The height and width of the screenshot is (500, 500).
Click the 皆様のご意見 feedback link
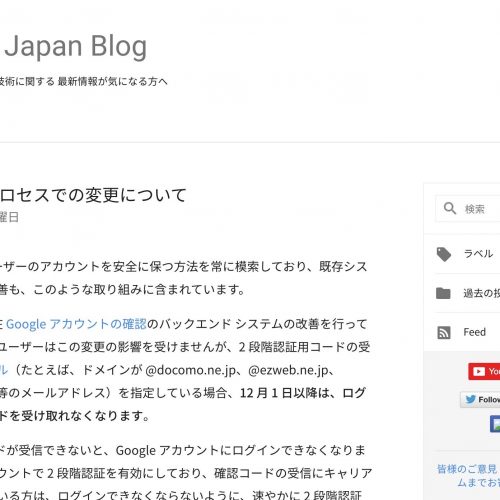point(468,469)
